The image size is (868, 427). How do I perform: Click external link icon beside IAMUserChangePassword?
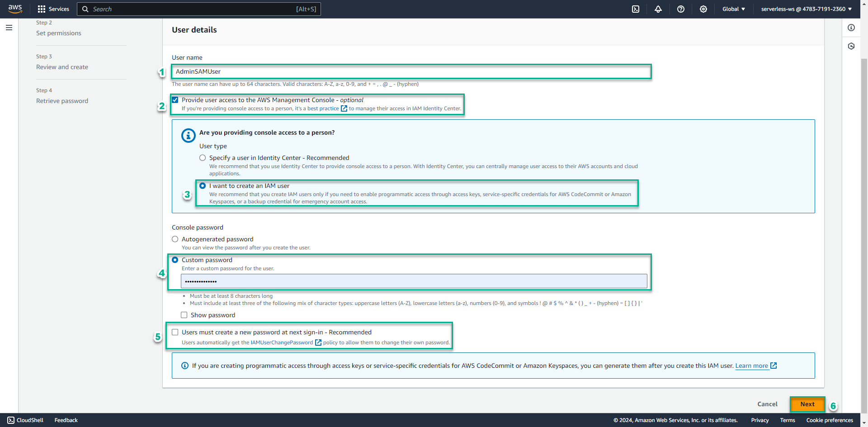coord(318,343)
